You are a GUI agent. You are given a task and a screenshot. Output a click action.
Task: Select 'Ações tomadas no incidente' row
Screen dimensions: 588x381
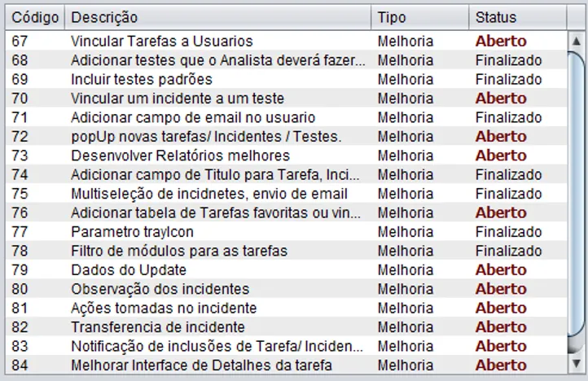click(x=163, y=308)
